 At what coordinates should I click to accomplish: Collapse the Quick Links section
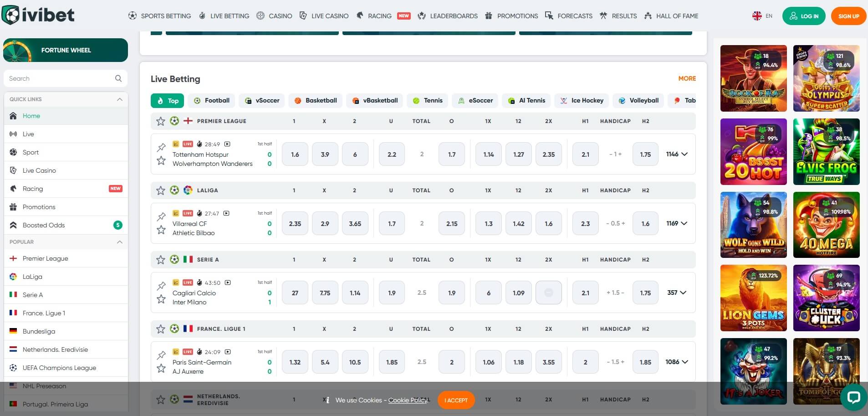pos(120,99)
